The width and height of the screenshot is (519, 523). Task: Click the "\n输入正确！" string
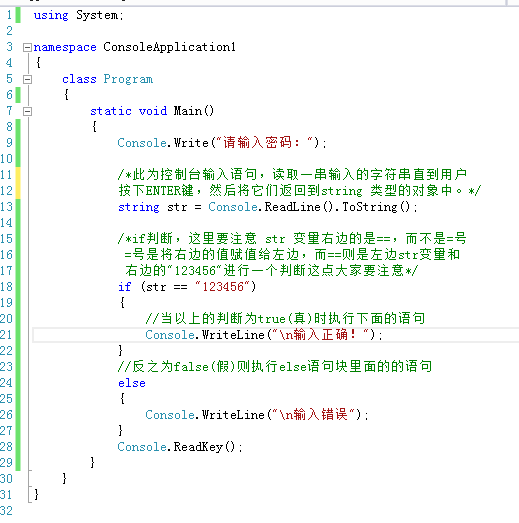click(321, 335)
